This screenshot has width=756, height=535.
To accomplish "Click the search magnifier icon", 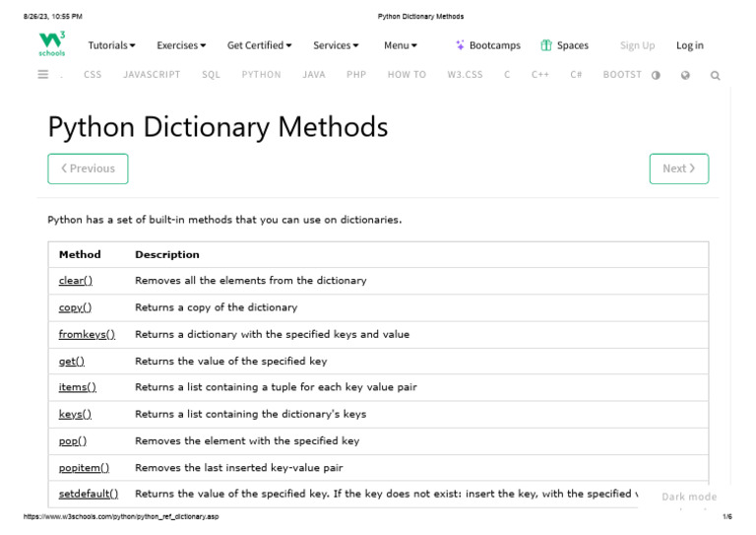I will (715, 75).
